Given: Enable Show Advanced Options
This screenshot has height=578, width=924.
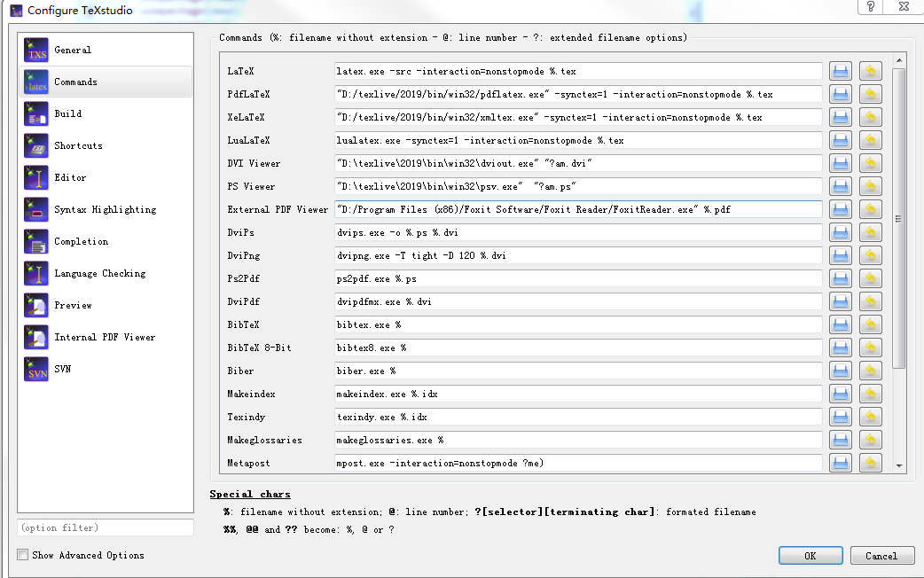Looking at the screenshot, I should click(x=22, y=554).
